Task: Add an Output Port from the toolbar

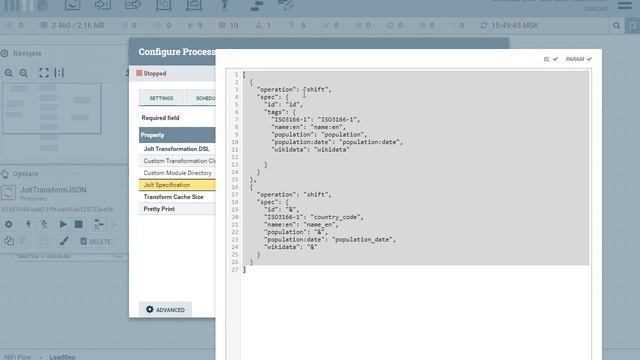Action: [x=133, y=4]
